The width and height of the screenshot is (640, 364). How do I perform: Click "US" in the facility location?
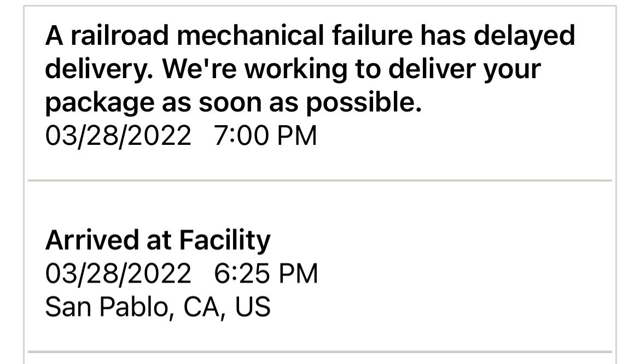[253, 307]
